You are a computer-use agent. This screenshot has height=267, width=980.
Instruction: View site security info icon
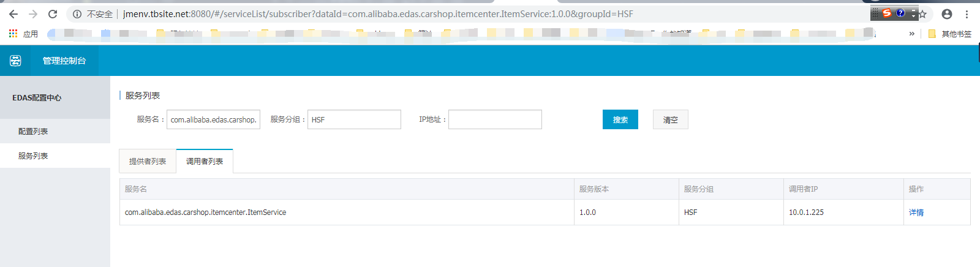(x=77, y=14)
